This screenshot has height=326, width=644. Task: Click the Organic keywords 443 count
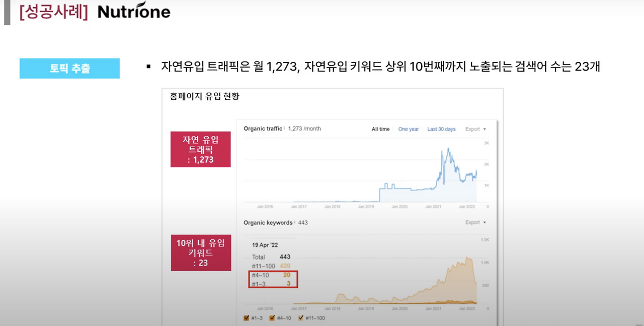coord(303,222)
